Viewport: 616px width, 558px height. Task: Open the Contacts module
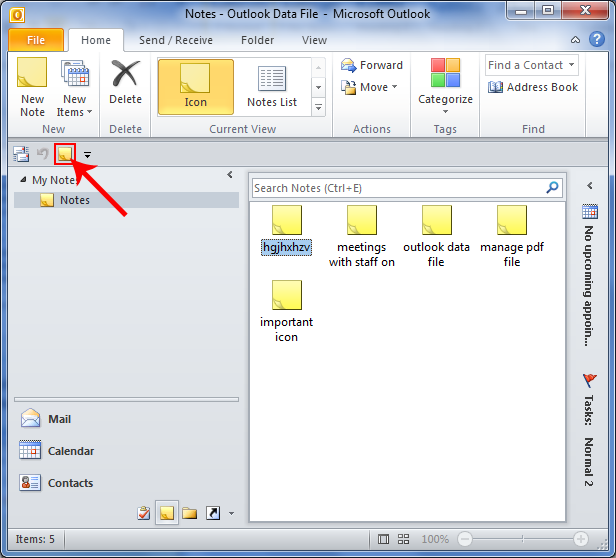(x=126, y=483)
